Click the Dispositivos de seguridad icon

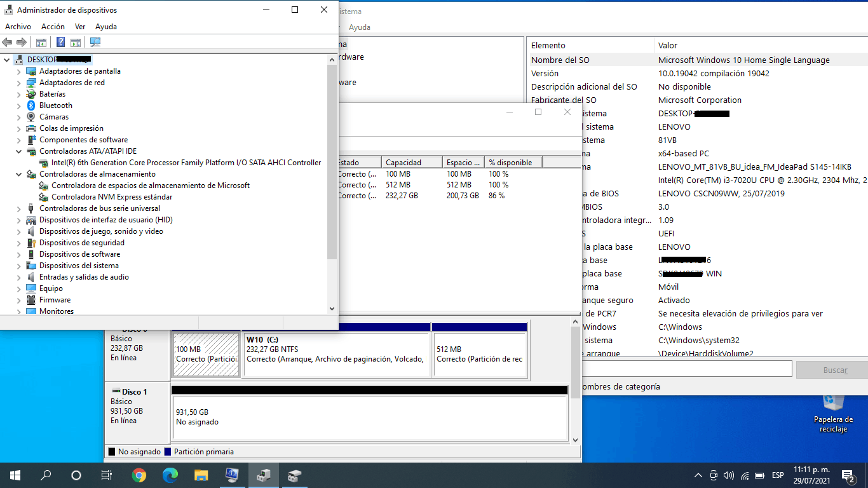pos(31,243)
